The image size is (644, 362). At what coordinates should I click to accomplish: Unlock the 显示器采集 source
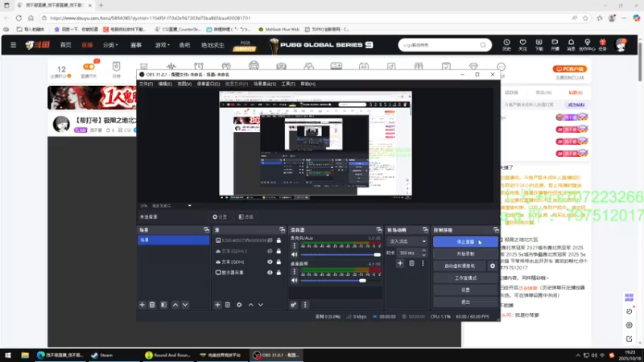[279, 273]
